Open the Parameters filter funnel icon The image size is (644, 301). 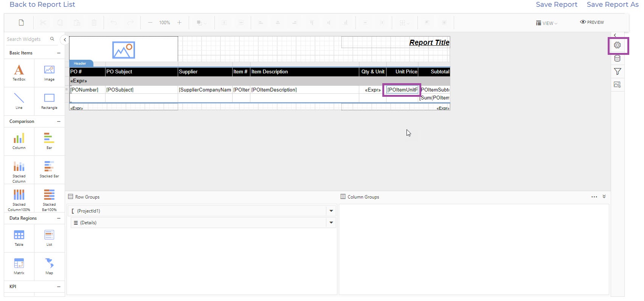[x=618, y=71]
